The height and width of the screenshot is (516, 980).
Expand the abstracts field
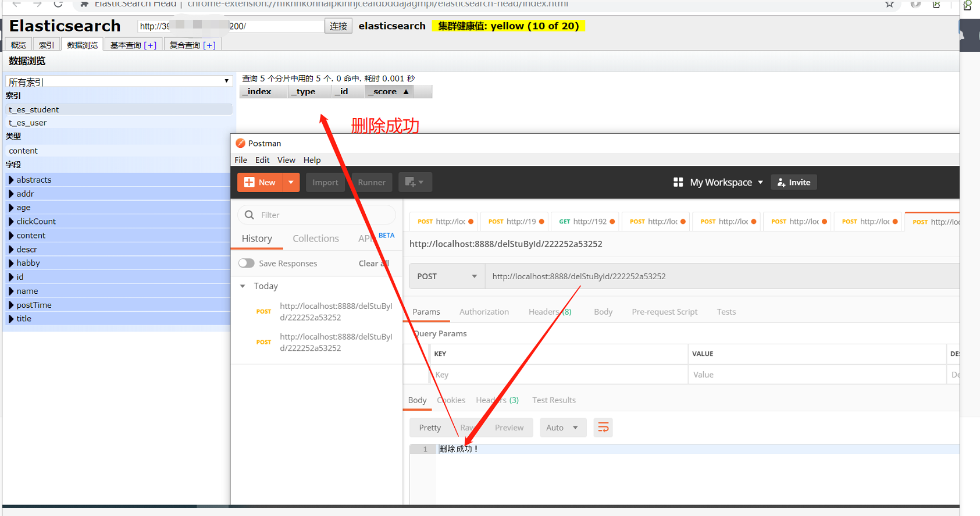pyautogui.click(x=11, y=180)
